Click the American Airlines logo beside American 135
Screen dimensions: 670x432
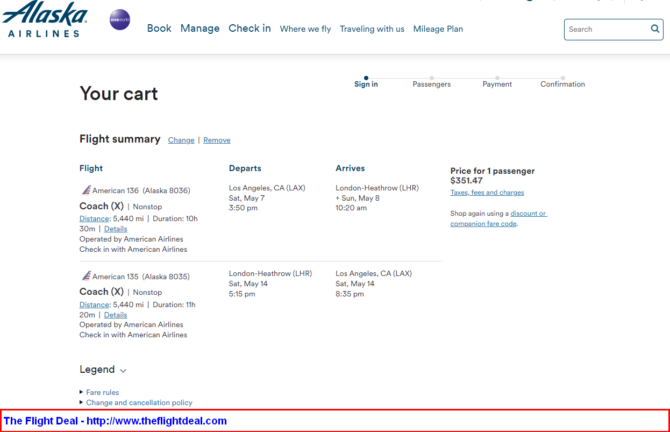point(86,276)
